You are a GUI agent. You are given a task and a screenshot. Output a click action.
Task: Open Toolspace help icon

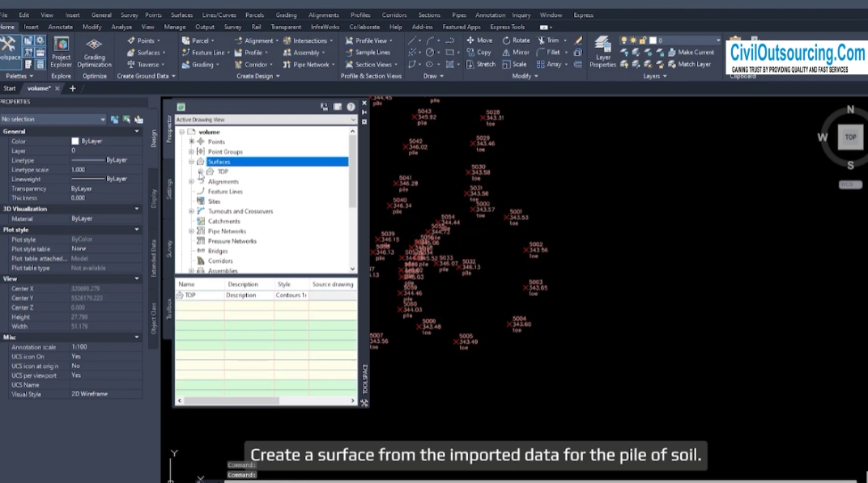pos(351,107)
